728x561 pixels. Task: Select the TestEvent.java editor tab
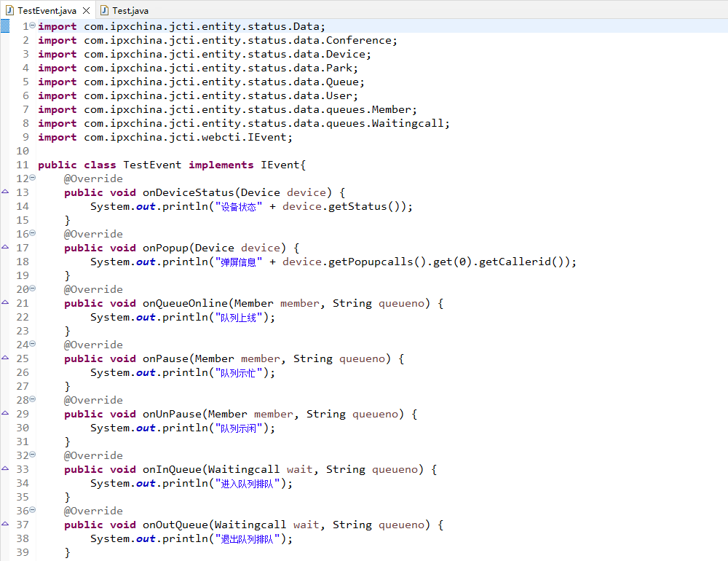(x=46, y=10)
